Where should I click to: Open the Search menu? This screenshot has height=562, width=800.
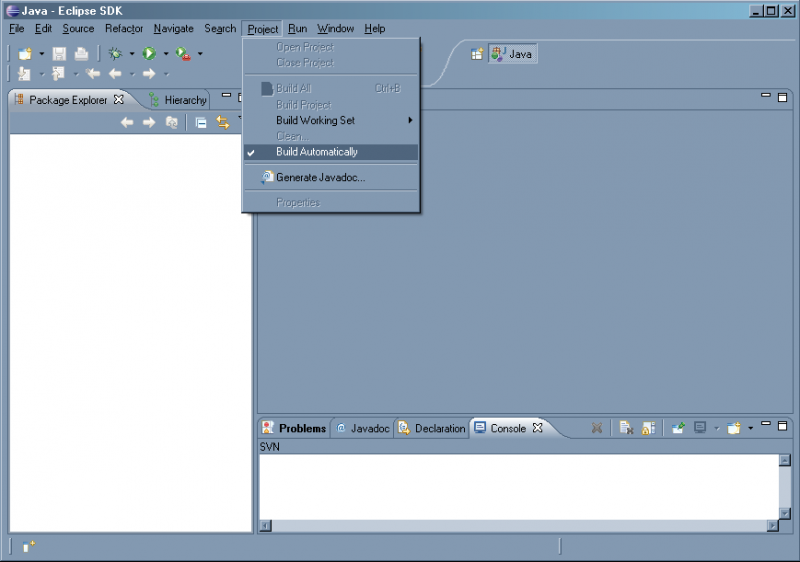tap(220, 29)
